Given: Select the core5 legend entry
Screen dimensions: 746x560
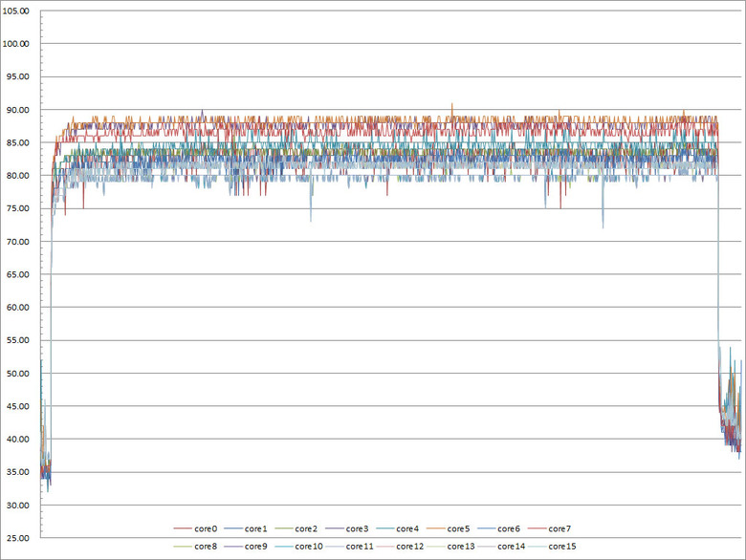Looking at the screenshot, I should tap(449, 528).
